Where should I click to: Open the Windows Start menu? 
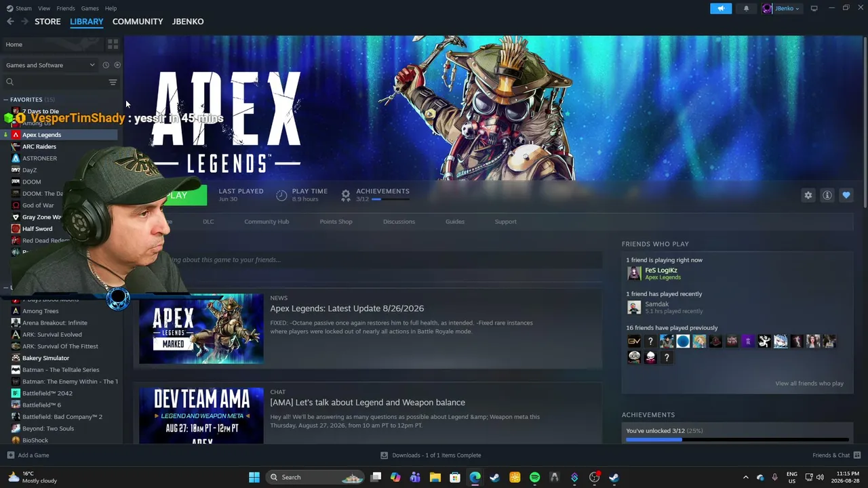(x=254, y=477)
